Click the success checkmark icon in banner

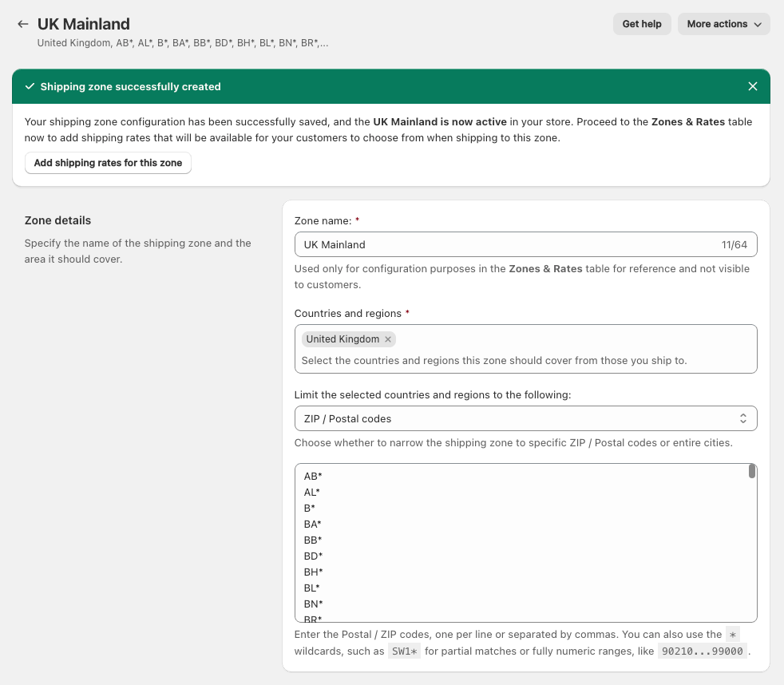[30, 86]
